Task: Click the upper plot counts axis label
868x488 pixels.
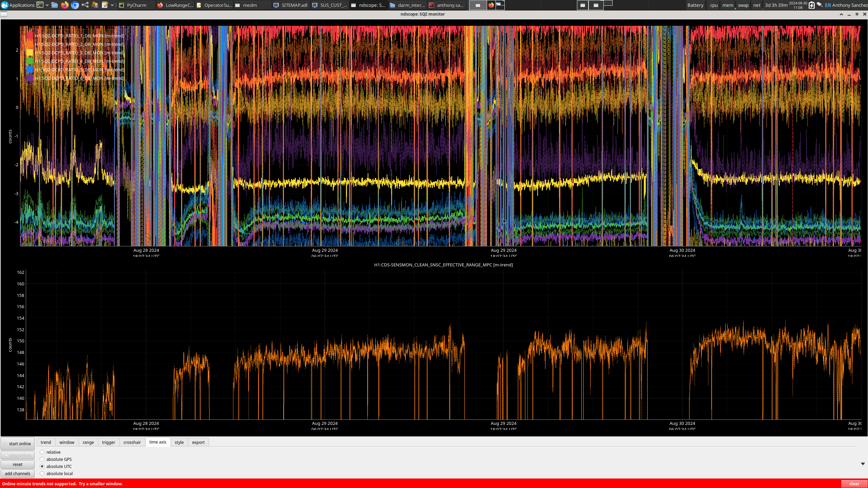Action: click(10, 136)
